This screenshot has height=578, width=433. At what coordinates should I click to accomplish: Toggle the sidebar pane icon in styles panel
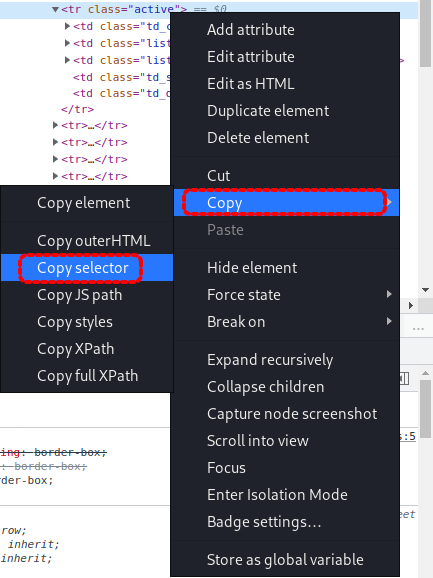[x=405, y=379]
